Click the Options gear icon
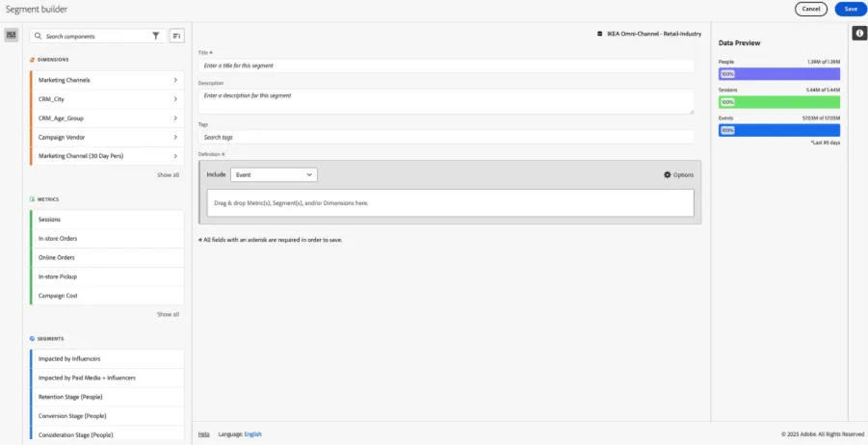The height and width of the screenshot is (445, 868). [x=667, y=175]
